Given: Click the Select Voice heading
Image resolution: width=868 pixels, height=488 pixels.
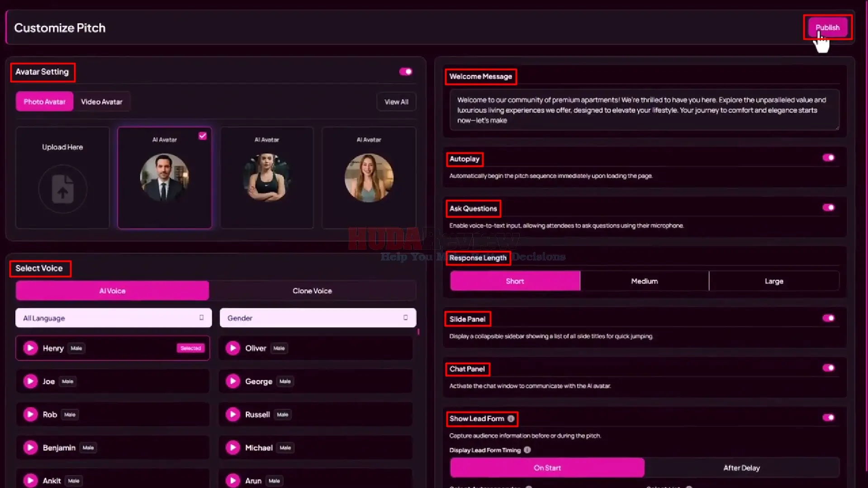Looking at the screenshot, I should click(39, 268).
